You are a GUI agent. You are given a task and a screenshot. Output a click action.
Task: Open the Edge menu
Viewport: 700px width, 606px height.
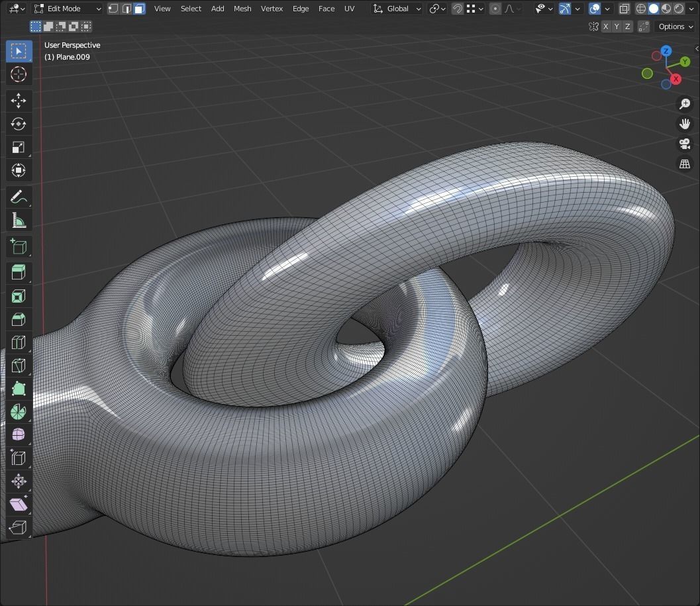coord(301,9)
